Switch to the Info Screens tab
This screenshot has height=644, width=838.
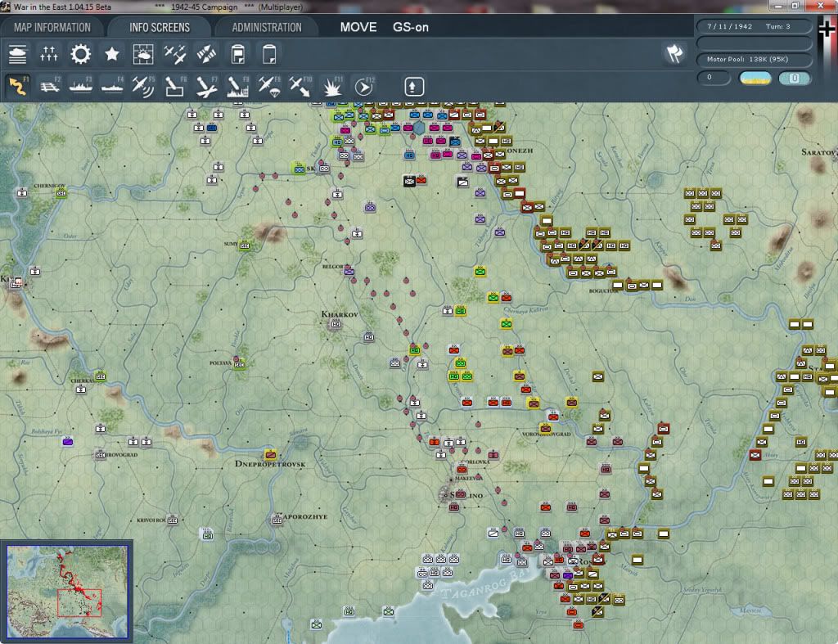[x=160, y=27]
